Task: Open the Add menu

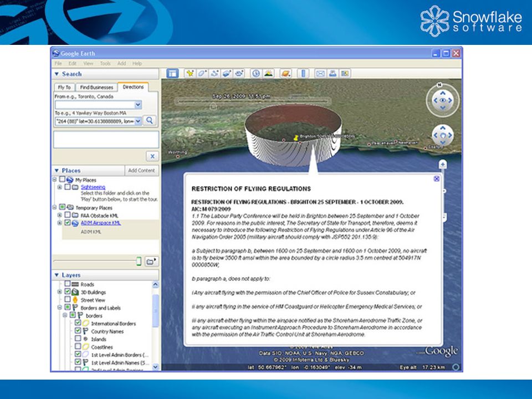Action: point(121,63)
